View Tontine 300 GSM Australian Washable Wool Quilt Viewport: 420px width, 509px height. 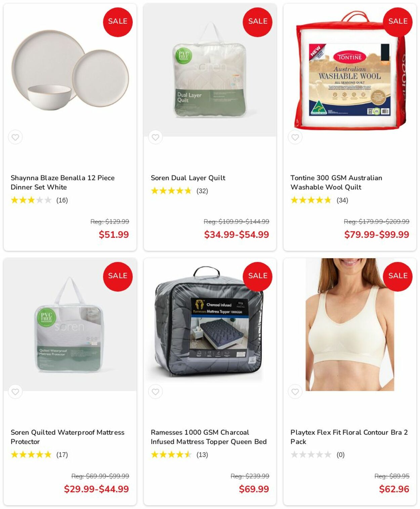(x=336, y=182)
